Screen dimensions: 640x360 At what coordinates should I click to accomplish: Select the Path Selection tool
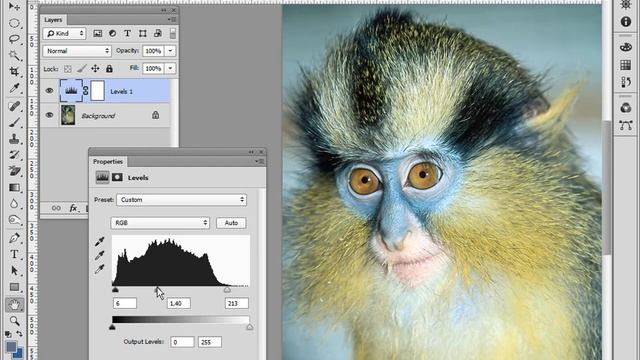click(14, 271)
